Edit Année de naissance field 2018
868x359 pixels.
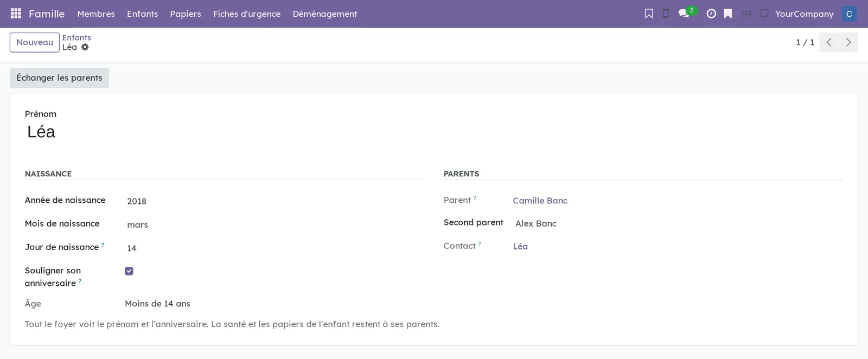(x=275, y=201)
